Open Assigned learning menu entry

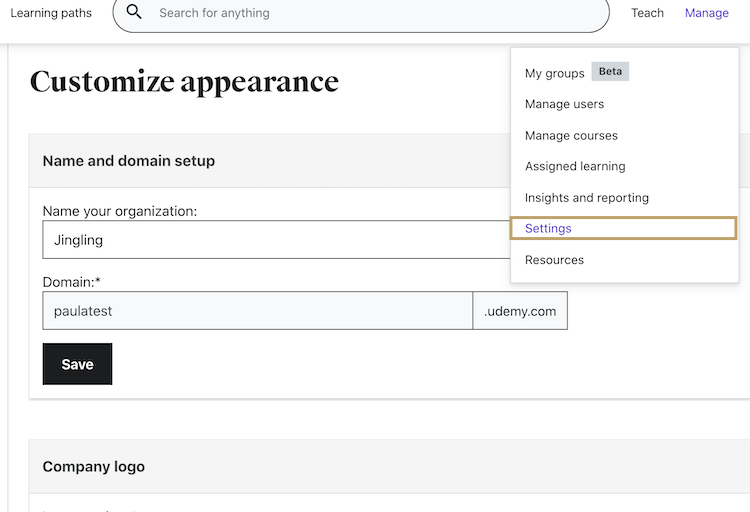(x=575, y=166)
